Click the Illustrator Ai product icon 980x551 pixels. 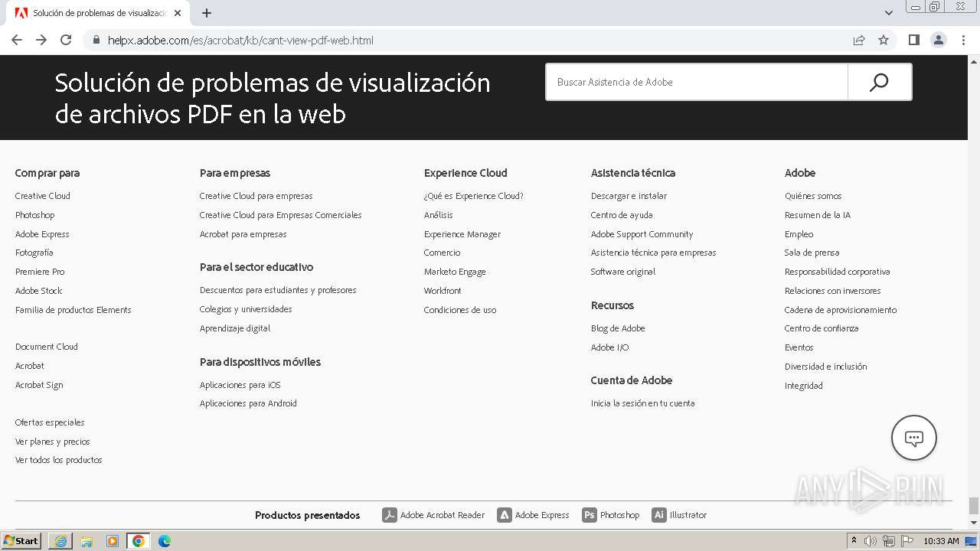[659, 515]
